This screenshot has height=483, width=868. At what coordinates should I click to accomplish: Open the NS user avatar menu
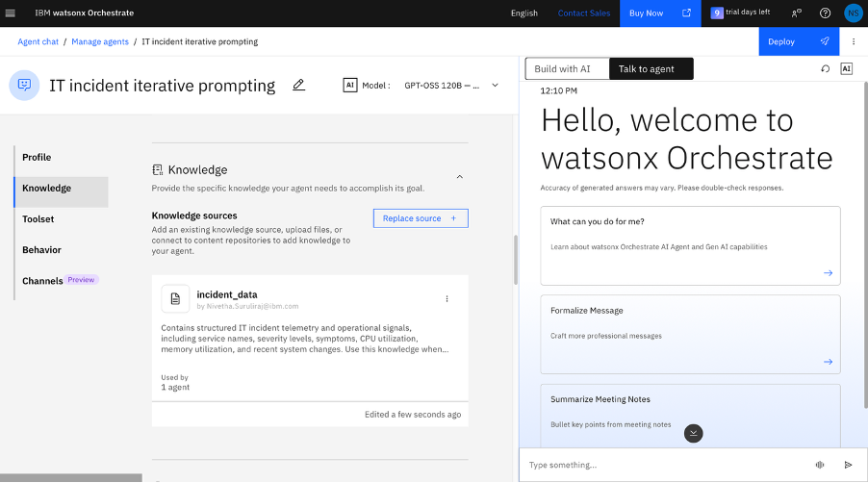(x=853, y=13)
